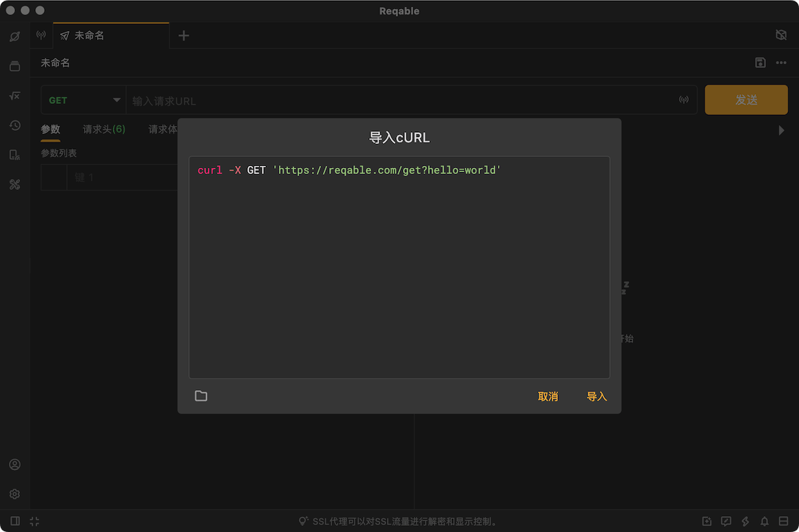Expand the right panel triangle arrow

(781, 130)
